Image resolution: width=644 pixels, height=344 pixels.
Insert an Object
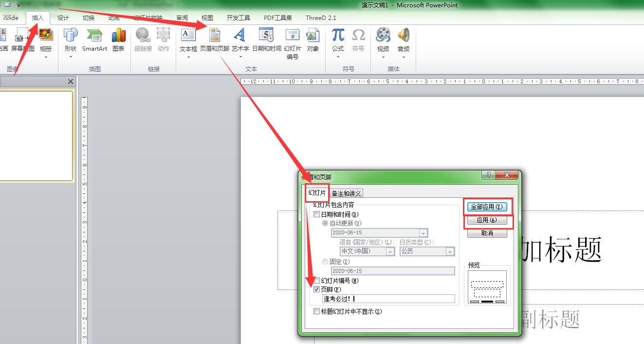[313, 40]
